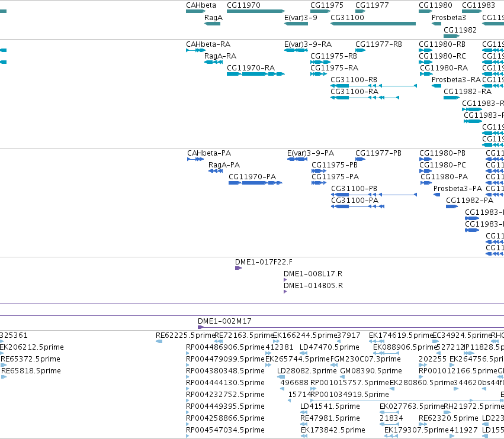
Task: Open protein CG11977-PB
Action: click(x=360, y=159)
